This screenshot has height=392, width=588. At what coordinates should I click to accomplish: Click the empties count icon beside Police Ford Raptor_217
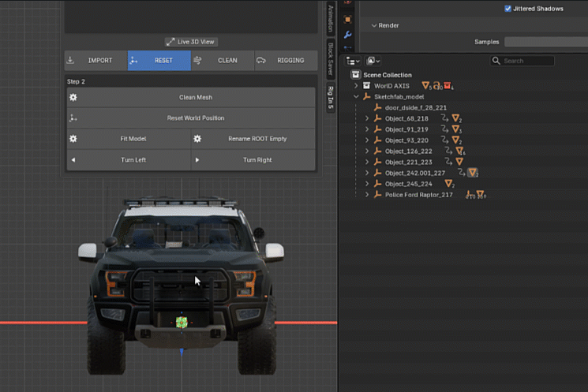(x=470, y=195)
